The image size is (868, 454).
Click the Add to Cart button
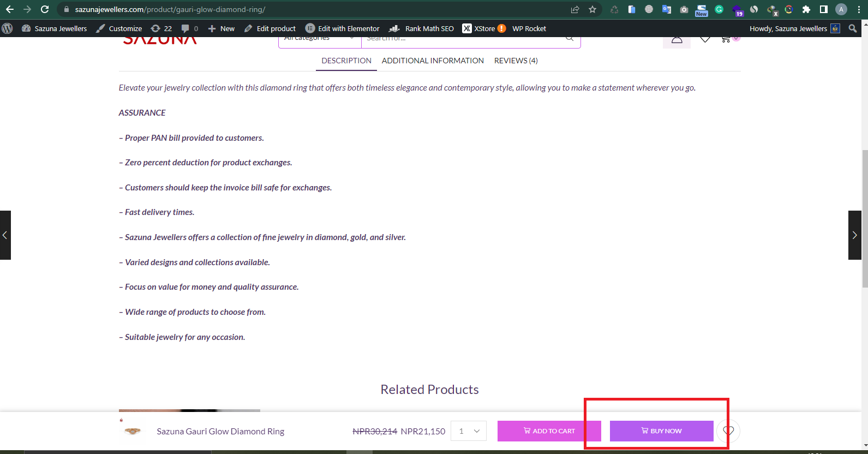coord(549,431)
